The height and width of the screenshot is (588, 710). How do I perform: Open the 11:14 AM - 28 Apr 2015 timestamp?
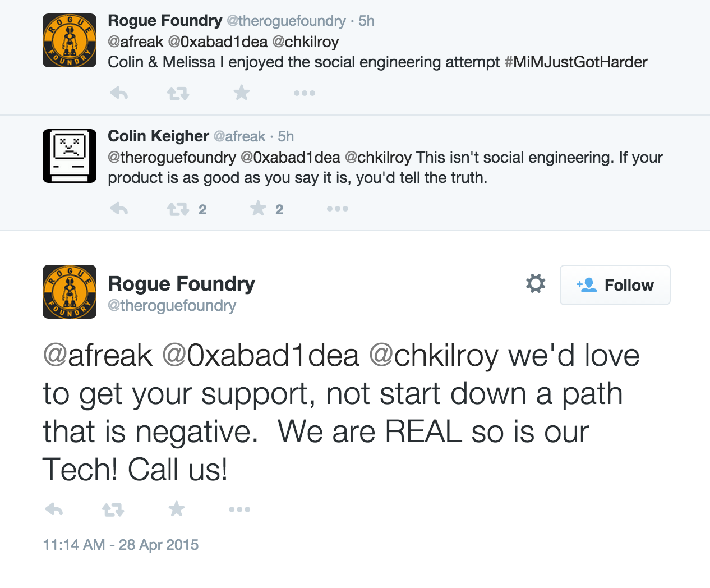(121, 545)
